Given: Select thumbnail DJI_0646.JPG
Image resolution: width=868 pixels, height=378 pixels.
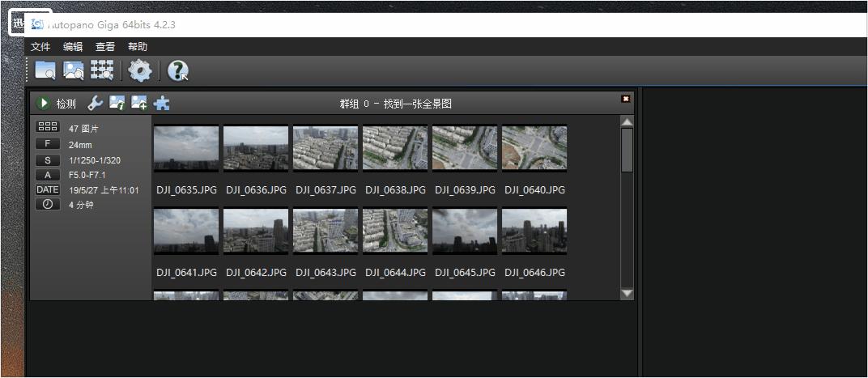Looking at the screenshot, I should [534, 231].
